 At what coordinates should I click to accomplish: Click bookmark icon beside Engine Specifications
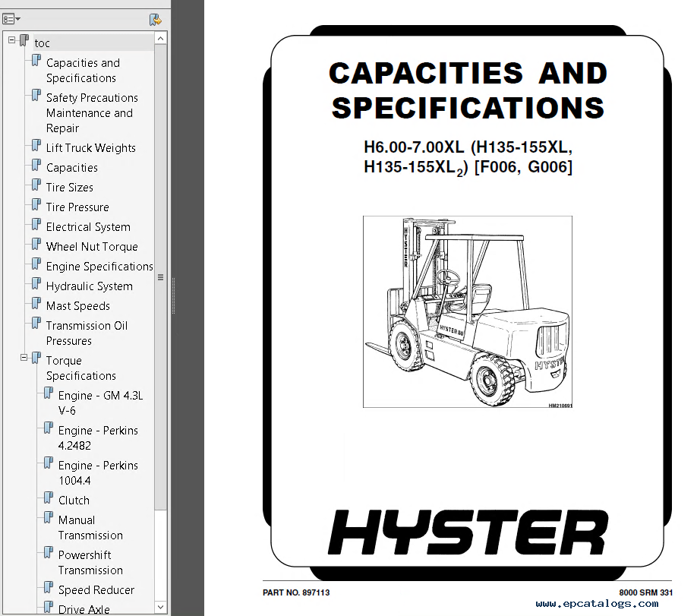(x=36, y=264)
